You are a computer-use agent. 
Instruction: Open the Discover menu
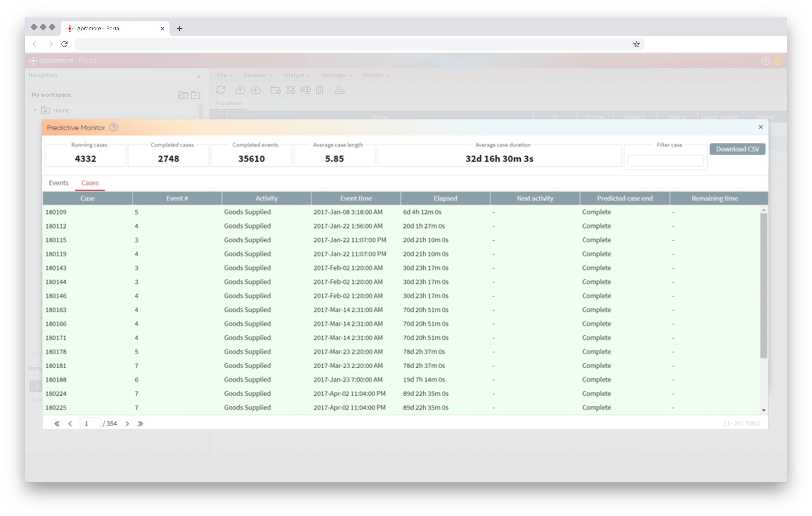[258, 75]
